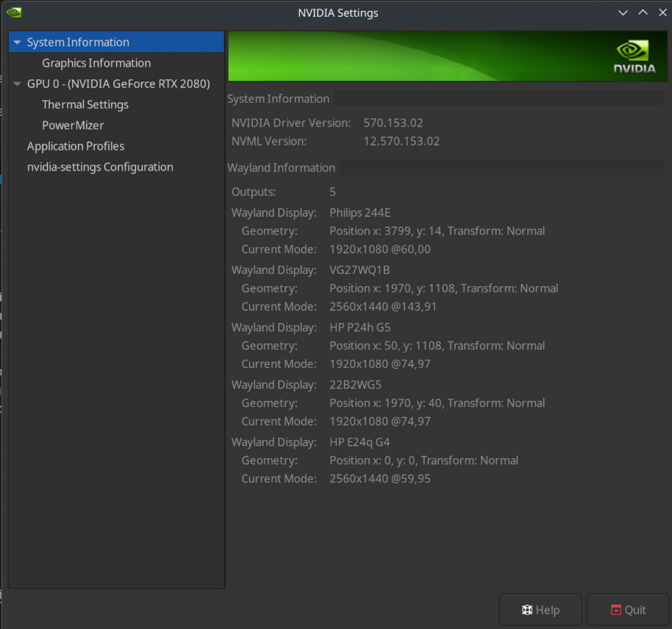Screen dimensions: 672x629
Task: Minimize the NVIDIA Settings window
Action: coord(623,13)
